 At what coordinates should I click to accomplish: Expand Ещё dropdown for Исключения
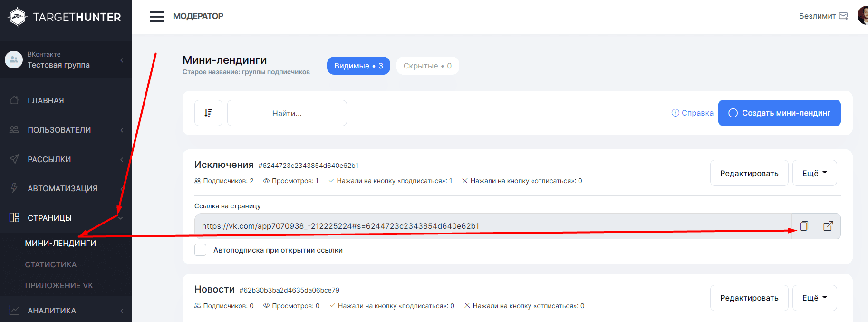(814, 173)
